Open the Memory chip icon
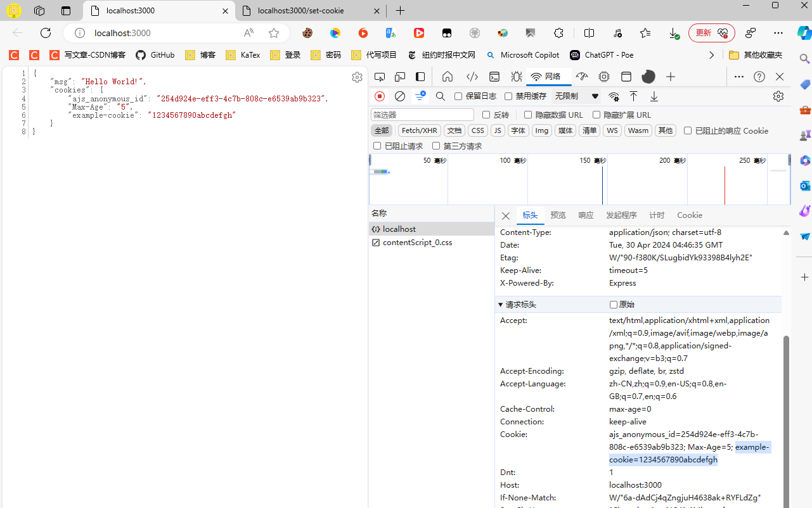The height and width of the screenshot is (508, 812). 604,77
